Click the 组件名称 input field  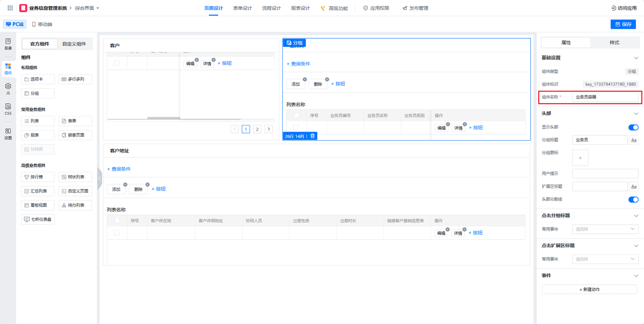(605, 97)
